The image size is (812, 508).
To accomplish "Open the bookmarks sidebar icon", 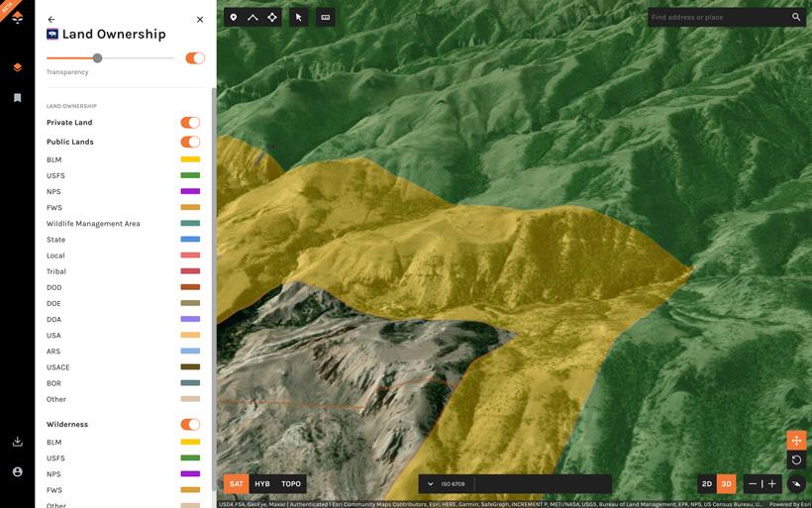I will point(18,98).
